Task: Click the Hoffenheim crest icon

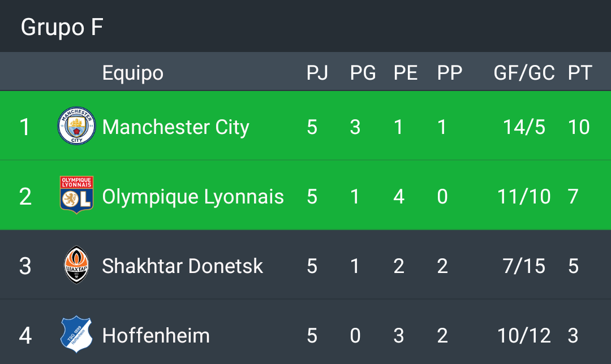Action: pyautogui.click(x=76, y=335)
